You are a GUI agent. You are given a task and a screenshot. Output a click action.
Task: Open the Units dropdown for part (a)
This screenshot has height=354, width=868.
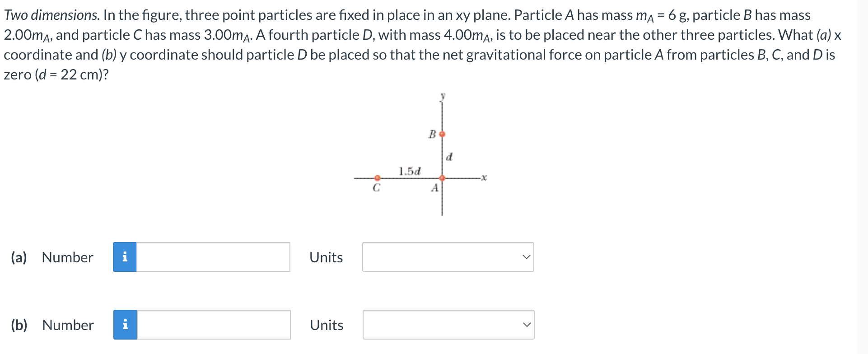[x=447, y=257]
